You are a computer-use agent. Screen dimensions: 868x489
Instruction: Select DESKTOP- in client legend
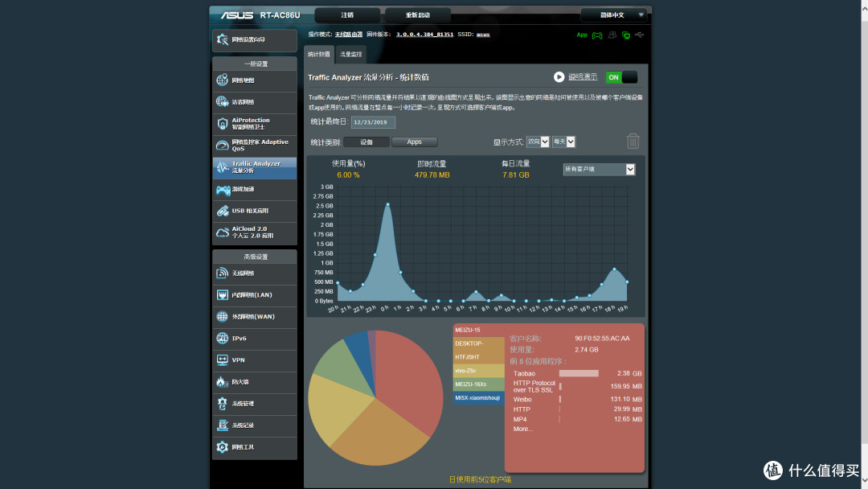pyautogui.click(x=479, y=344)
